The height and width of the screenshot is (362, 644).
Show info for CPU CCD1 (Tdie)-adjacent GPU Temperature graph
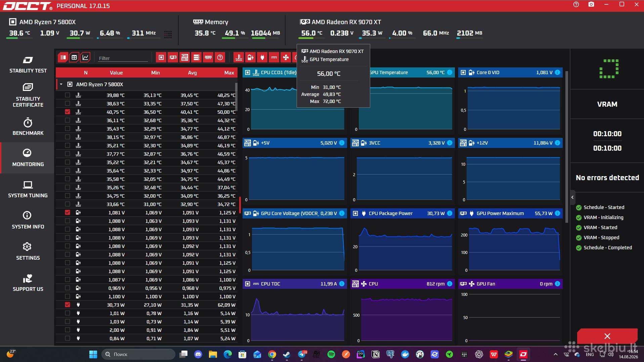pos(449,72)
